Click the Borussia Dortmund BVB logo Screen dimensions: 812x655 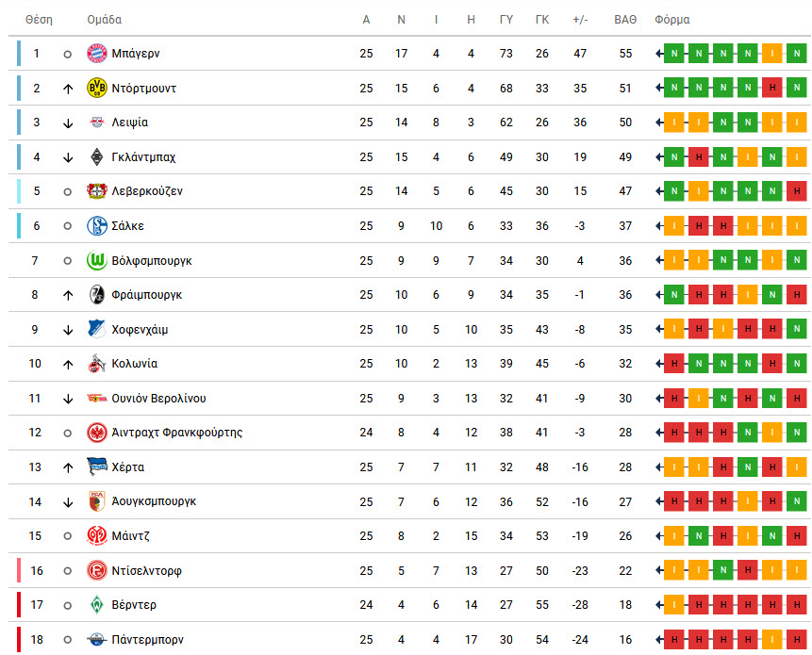(97, 88)
